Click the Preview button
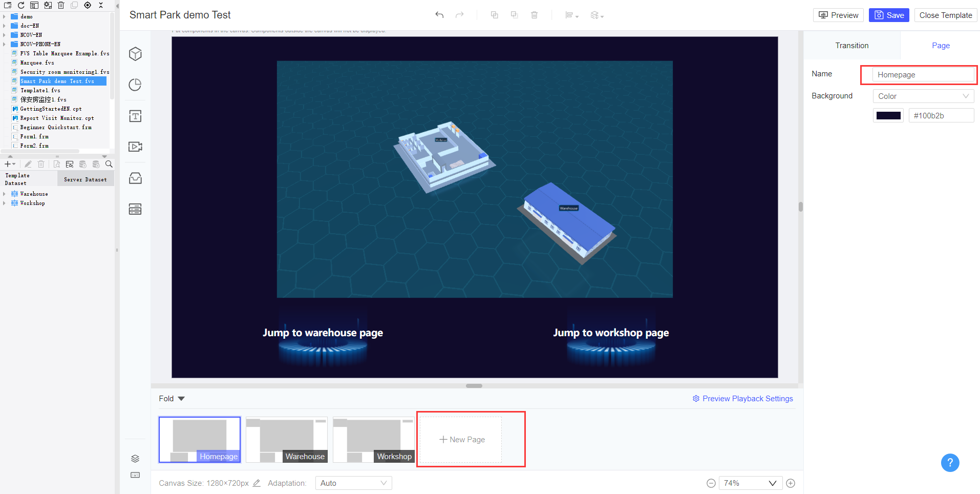The width and height of the screenshot is (980, 494). pyautogui.click(x=838, y=15)
